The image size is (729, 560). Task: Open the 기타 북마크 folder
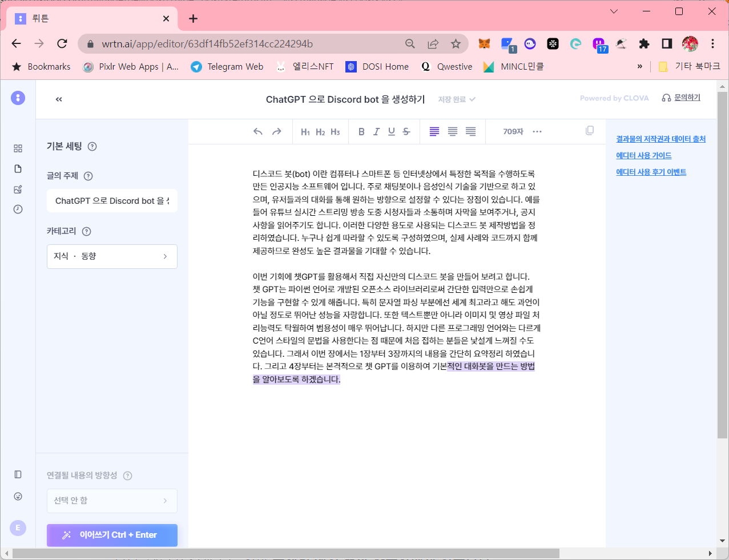pyautogui.click(x=689, y=67)
